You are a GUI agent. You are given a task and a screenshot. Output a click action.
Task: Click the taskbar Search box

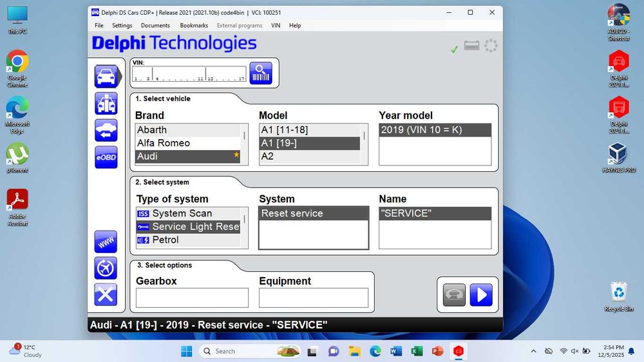click(250, 351)
